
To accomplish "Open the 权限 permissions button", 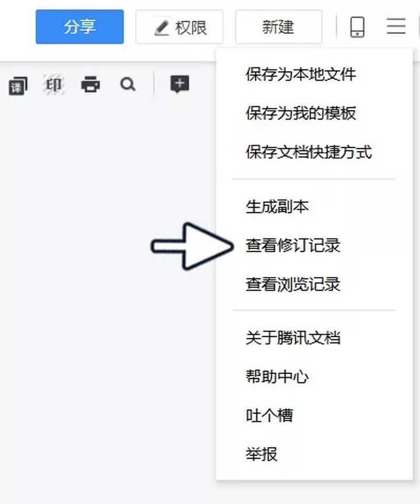I will pyautogui.click(x=179, y=27).
